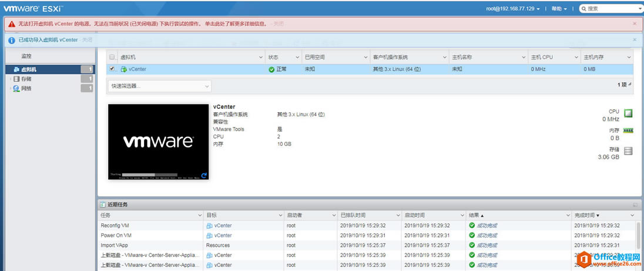This screenshot has height=271, width=644.
Task: Click the 1 项 item count text
Action: click(x=622, y=85)
